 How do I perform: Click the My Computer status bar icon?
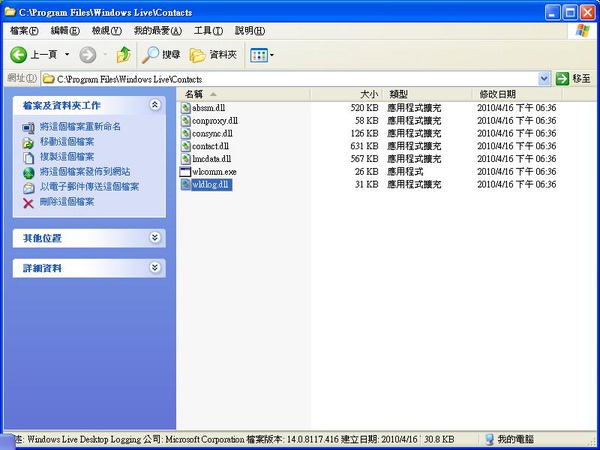click(x=489, y=439)
